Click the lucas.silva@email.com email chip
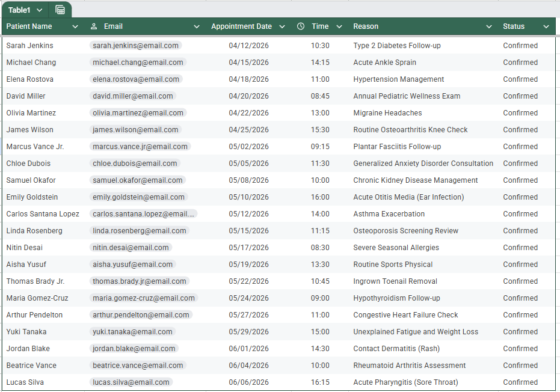Viewport: 560px width, 392px height. coord(131,382)
